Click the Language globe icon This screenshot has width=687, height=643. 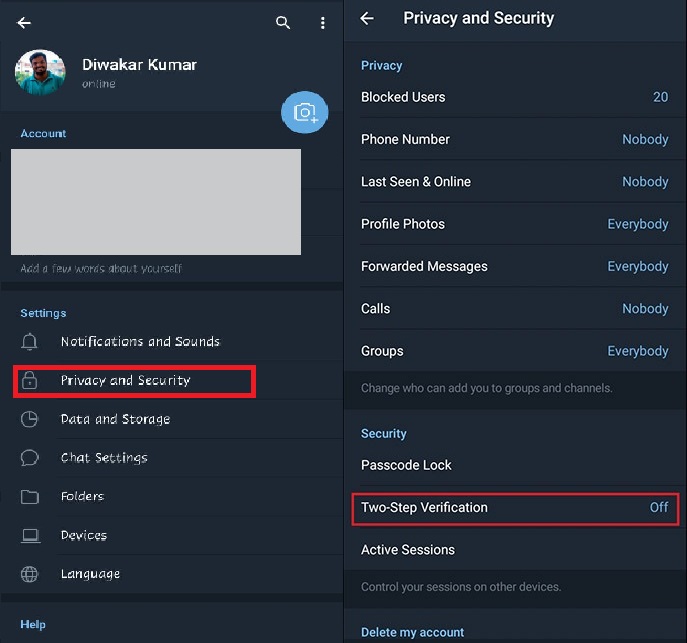click(x=30, y=574)
